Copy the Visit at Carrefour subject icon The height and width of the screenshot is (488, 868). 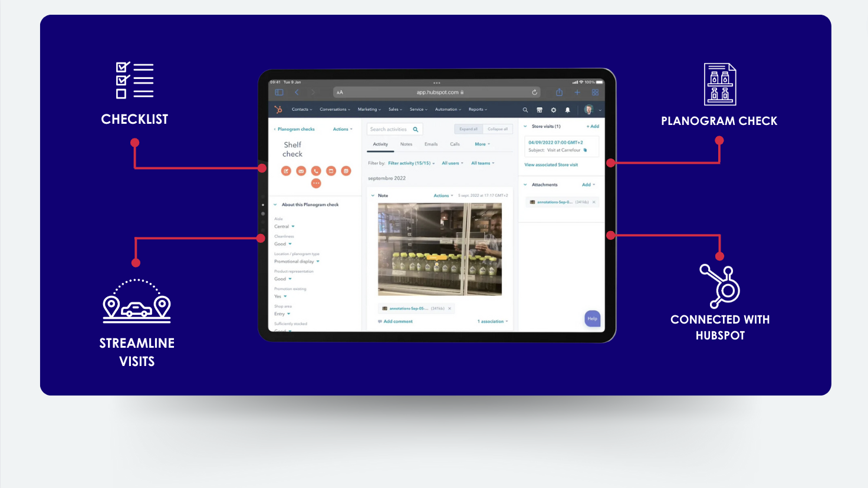click(x=585, y=150)
